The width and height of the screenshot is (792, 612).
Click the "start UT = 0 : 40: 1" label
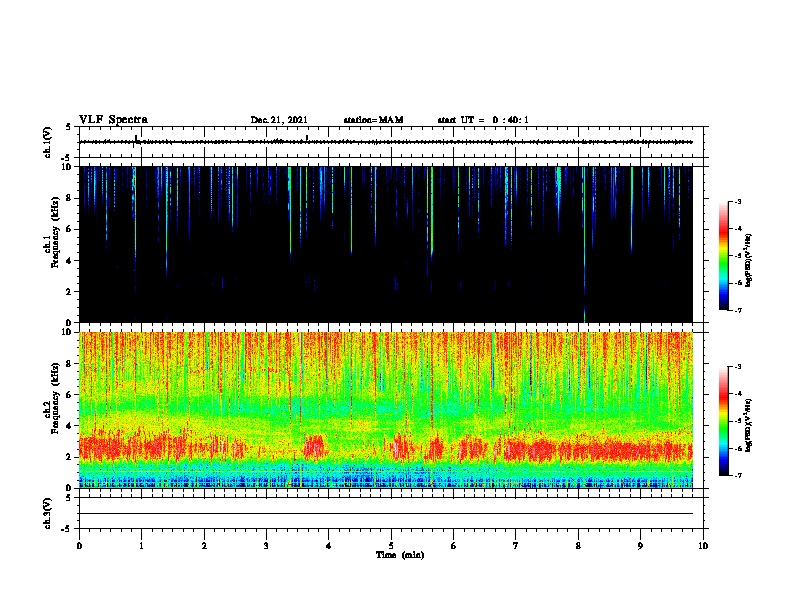(483, 120)
